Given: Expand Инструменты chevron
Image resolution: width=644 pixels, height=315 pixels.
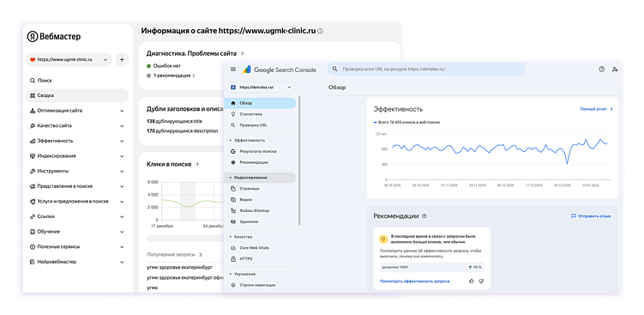Looking at the screenshot, I should (122, 171).
